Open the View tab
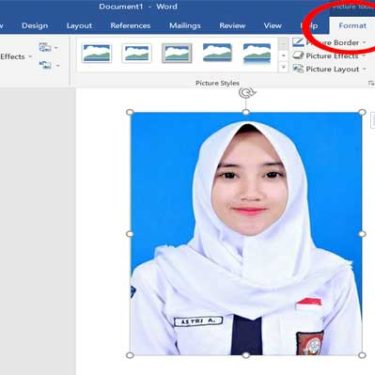Image resolution: width=375 pixels, height=375 pixels. (x=272, y=26)
